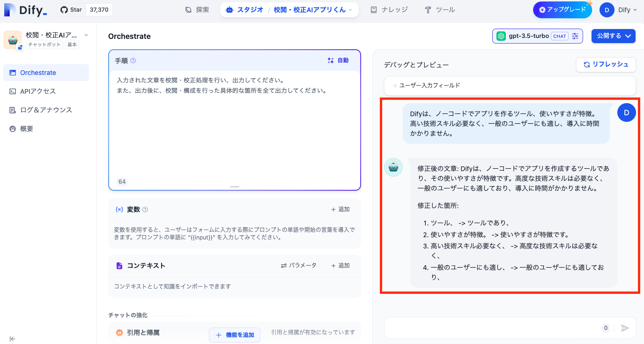The image size is (644, 344).
Task: Click the 37,370 star count
Action: 99,9
